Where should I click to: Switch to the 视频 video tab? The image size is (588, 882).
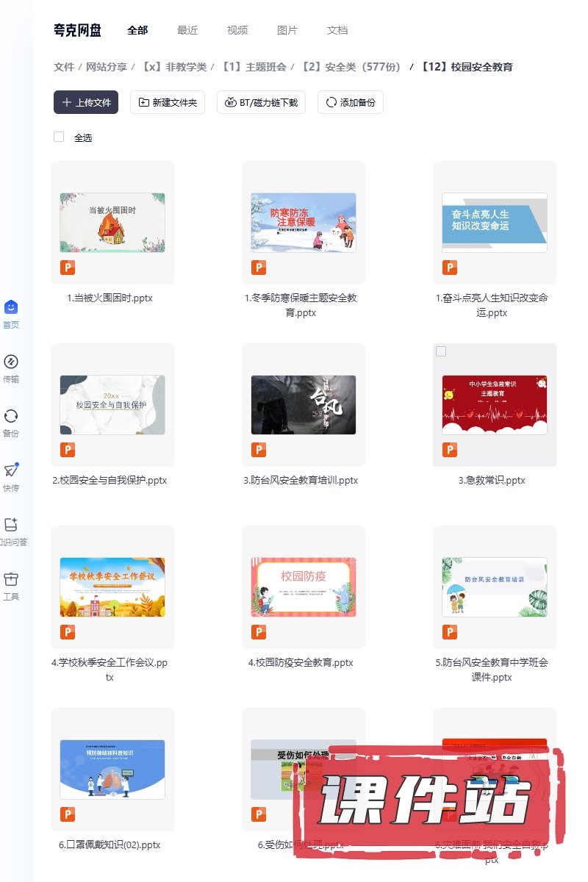tap(237, 30)
